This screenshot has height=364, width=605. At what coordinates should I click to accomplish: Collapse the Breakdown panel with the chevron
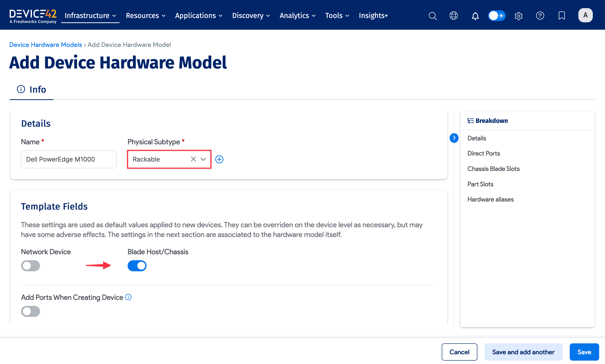[454, 138]
